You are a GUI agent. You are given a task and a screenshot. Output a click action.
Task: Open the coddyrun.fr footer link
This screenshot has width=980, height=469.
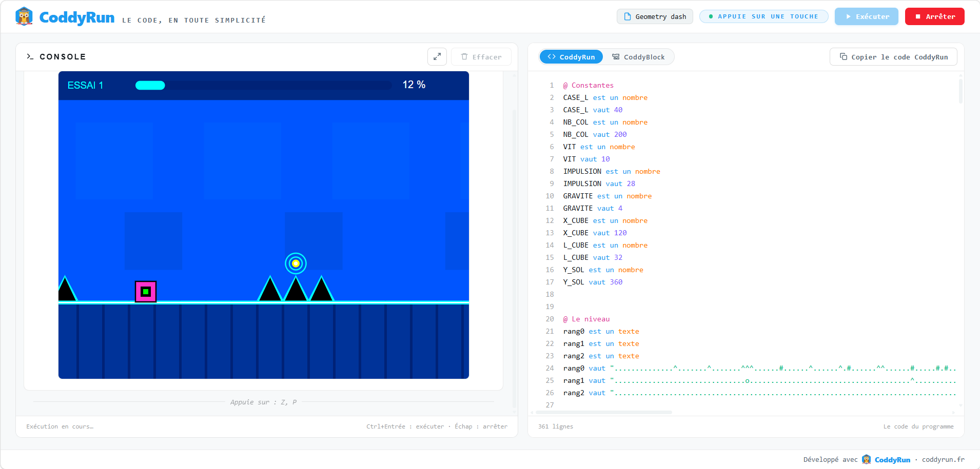(943, 460)
